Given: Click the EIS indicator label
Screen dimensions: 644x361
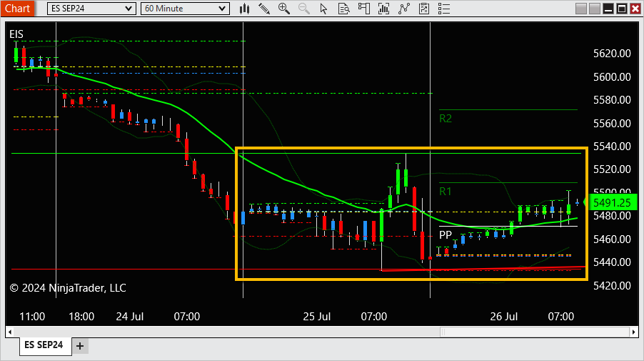Looking at the screenshot, I should point(16,34).
